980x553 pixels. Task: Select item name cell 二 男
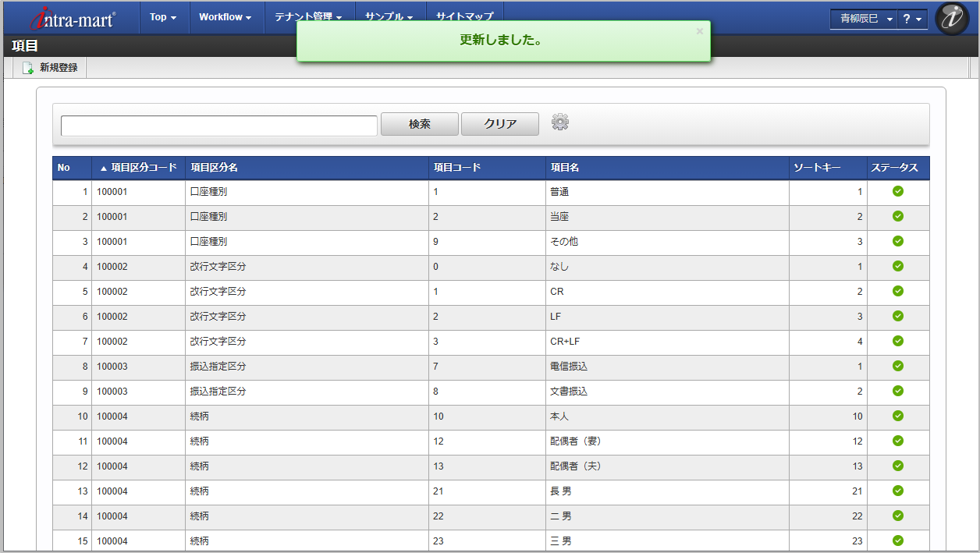[667, 516]
